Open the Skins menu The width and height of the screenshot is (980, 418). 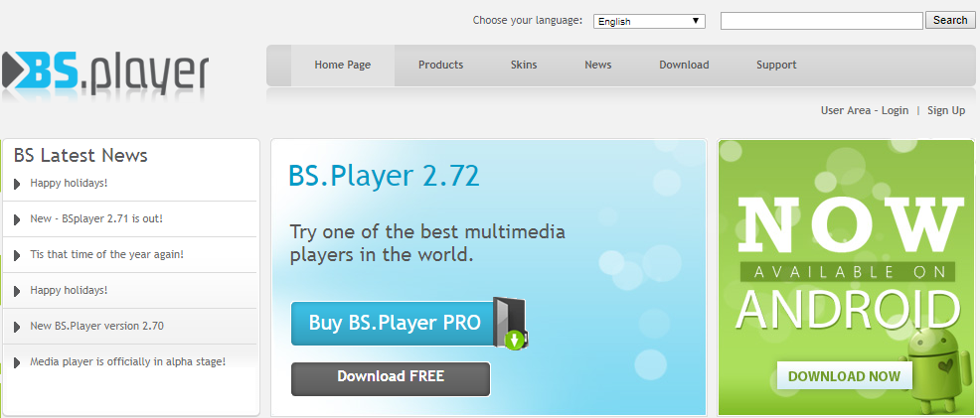click(x=524, y=65)
